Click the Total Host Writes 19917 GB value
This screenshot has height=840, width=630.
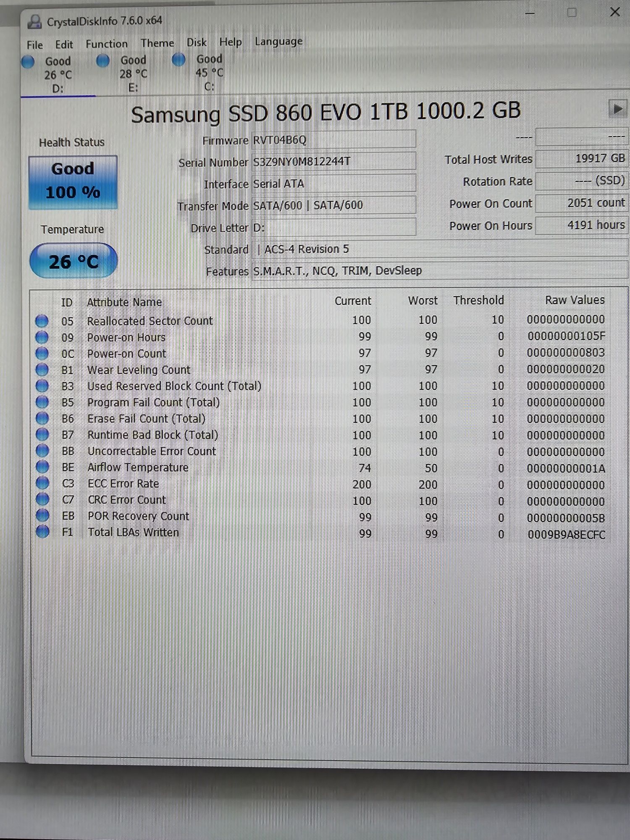click(x=582, y=159)
